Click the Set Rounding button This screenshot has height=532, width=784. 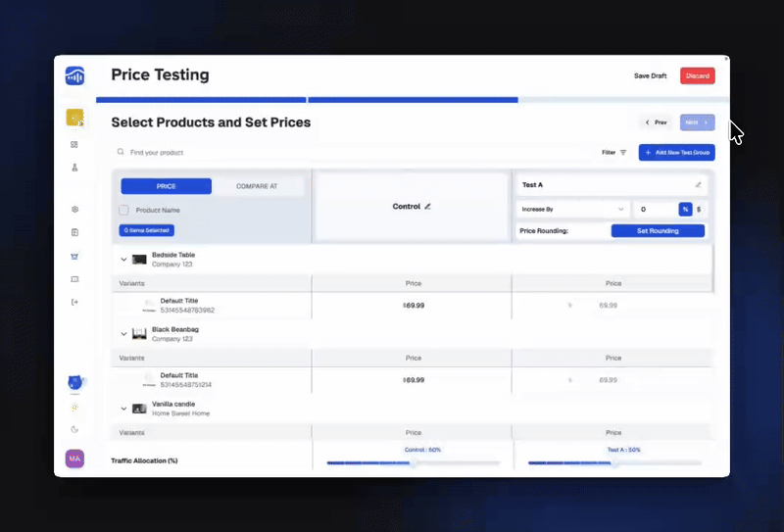(658, 231)
